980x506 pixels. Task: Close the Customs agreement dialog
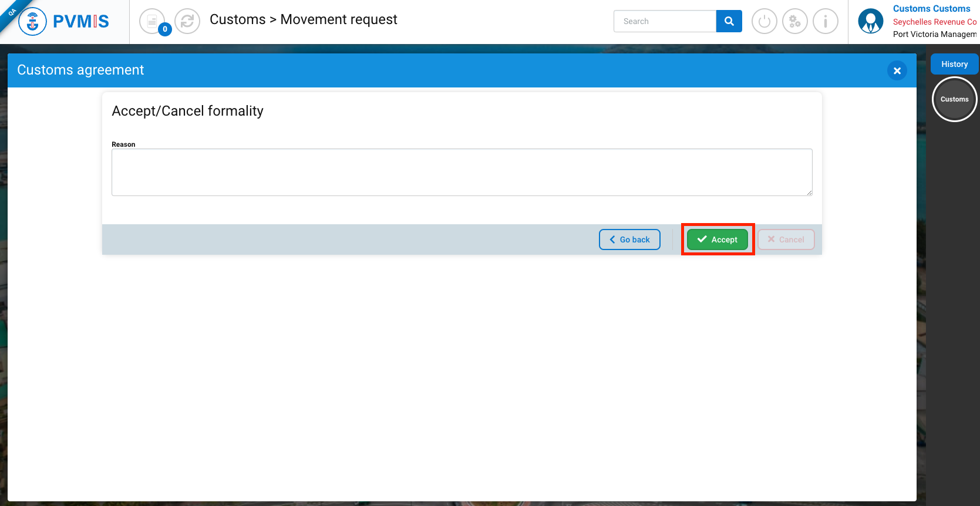897,70
